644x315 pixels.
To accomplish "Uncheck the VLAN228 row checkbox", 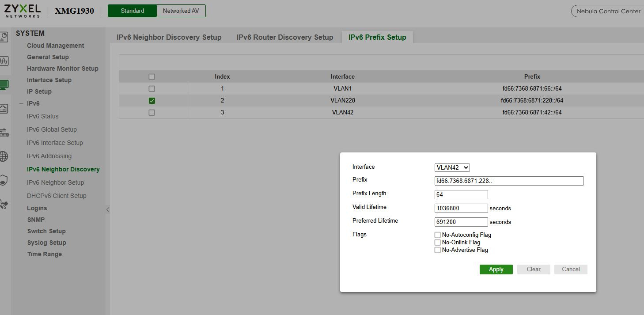I will [152, 101].
